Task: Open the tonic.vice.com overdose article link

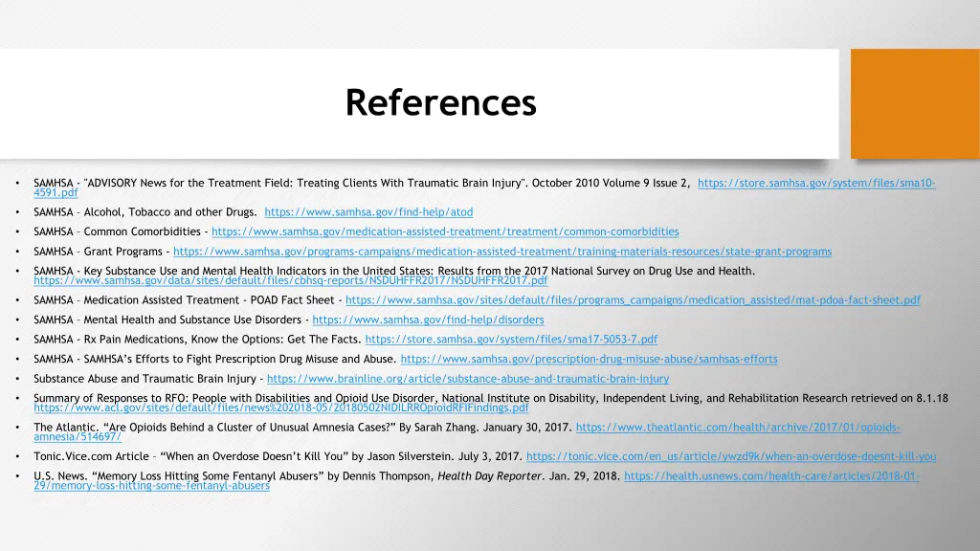Action: (731, 456)
